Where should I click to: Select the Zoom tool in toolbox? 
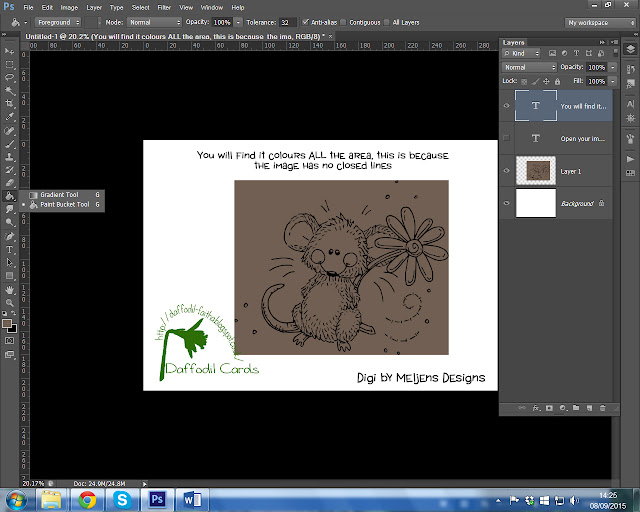pyautogui.click(x=9, y=303)
